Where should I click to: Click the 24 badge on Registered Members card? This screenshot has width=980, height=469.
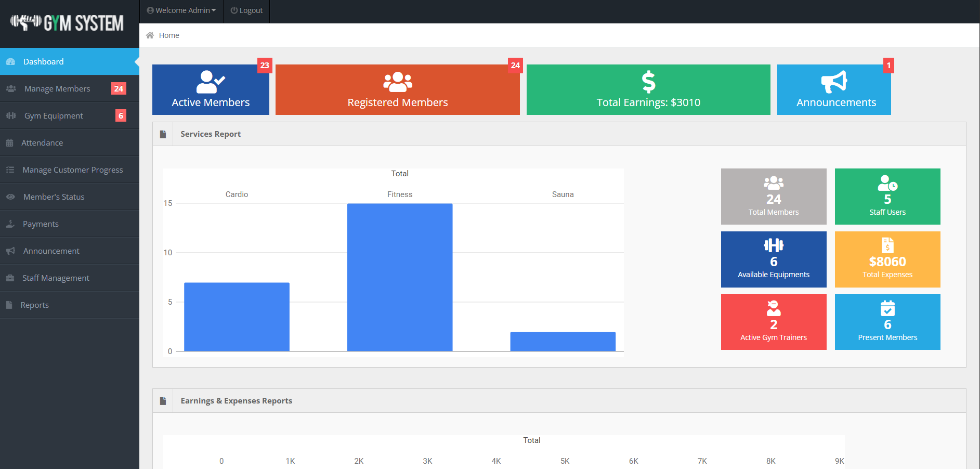tap(515, 65)
